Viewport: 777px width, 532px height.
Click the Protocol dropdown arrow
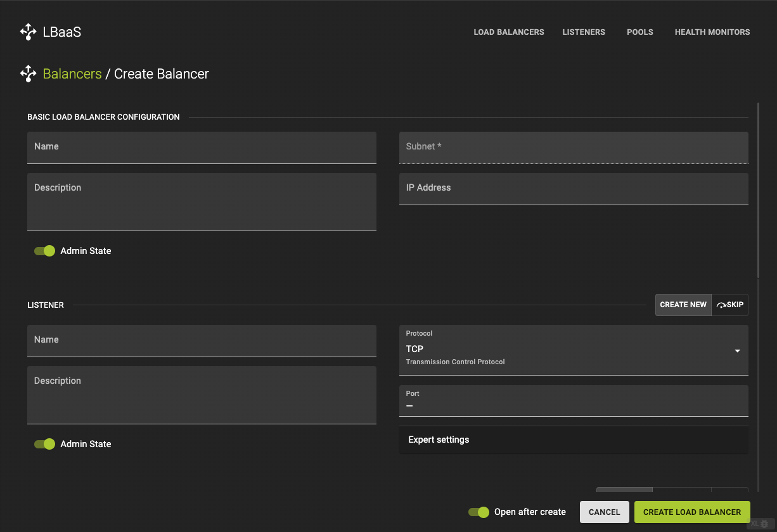[738, 351]
